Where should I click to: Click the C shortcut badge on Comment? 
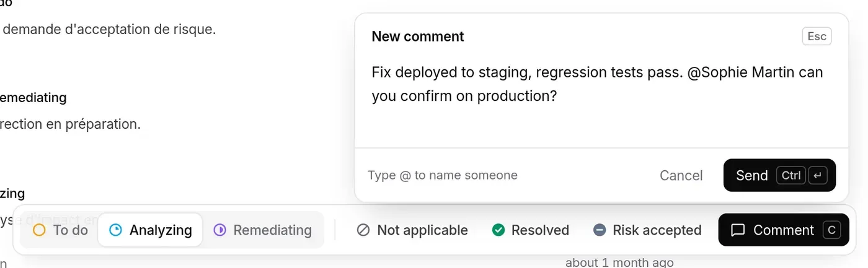tap(831, 230)
